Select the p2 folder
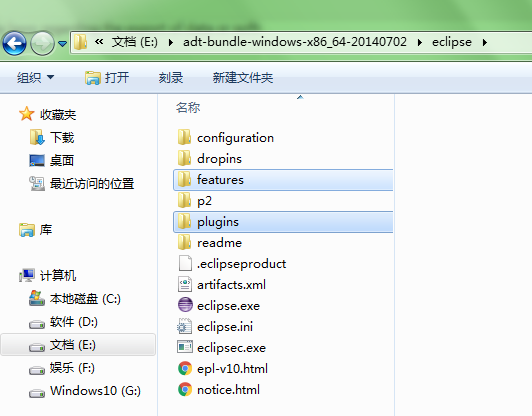This screenshot has width=532, height=416. pos(204,201)
